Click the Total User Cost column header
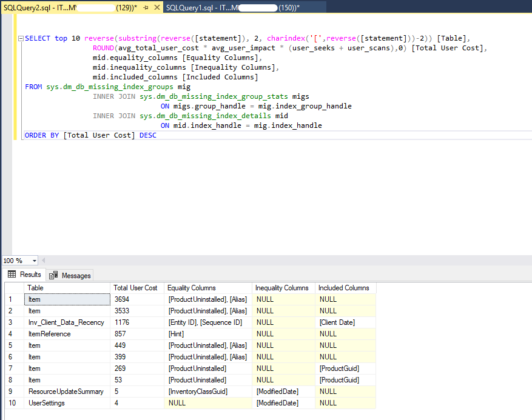Screen dimensions: 532x420 point(135,288)
